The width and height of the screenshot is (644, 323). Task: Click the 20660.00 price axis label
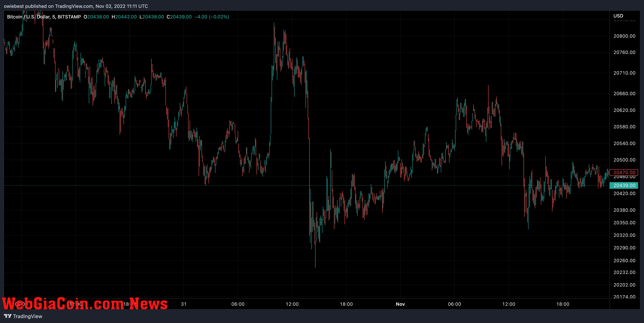(x=624, y=94)
